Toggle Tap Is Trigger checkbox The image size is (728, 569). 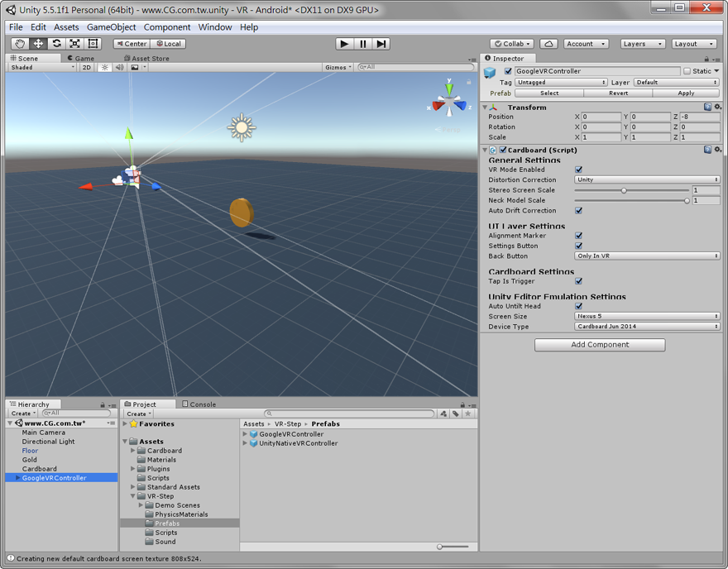coord(578,281)
